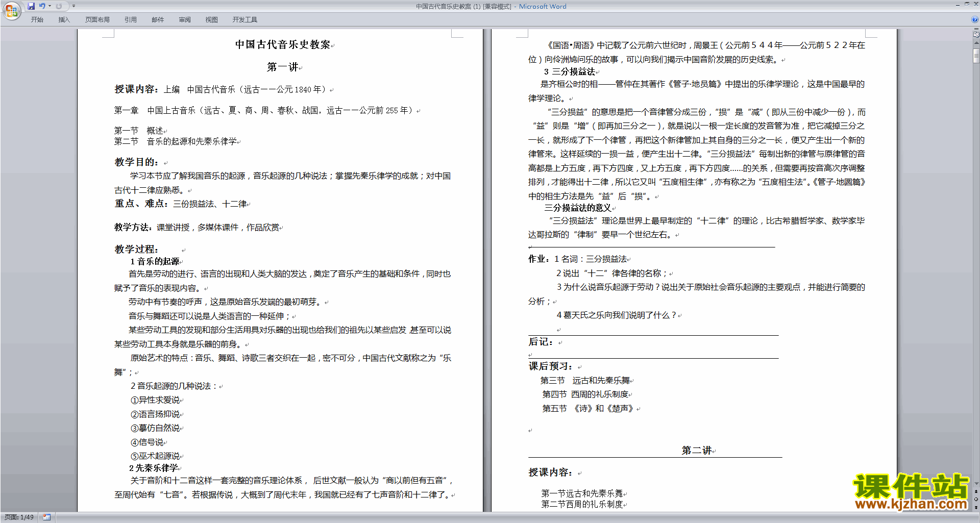The width and height of the screenshot is (980, 523).
Task: Click the macro recording status bar icon
Action: tap(46, 517)
